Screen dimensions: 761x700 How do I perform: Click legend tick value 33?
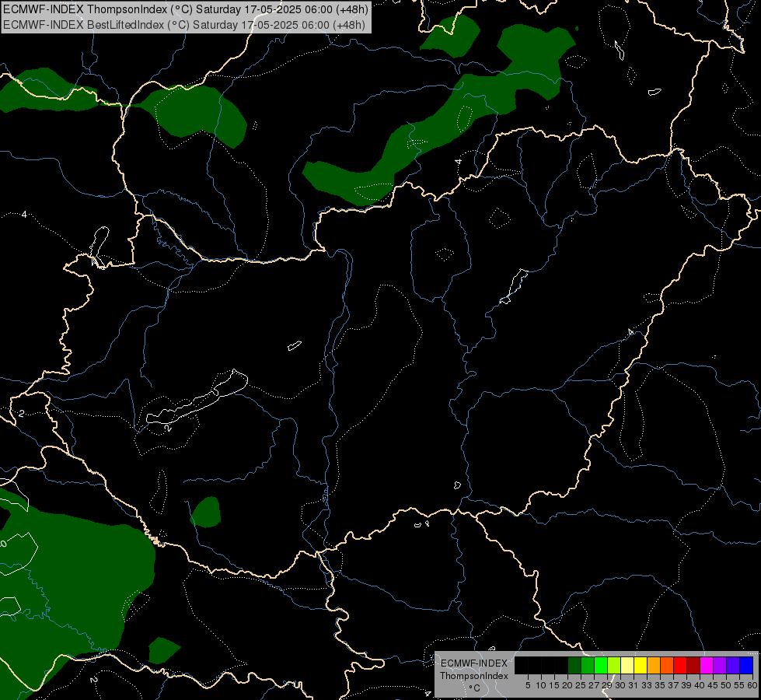(647, 685)
